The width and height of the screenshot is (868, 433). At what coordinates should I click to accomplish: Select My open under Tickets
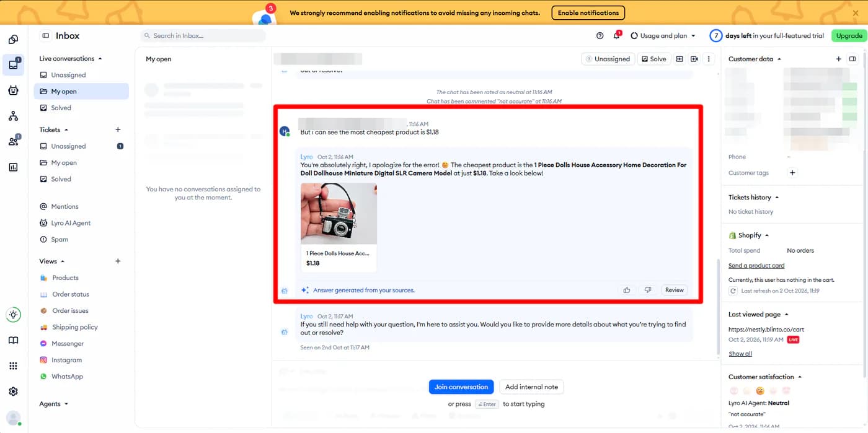click(x=81, y=162)
